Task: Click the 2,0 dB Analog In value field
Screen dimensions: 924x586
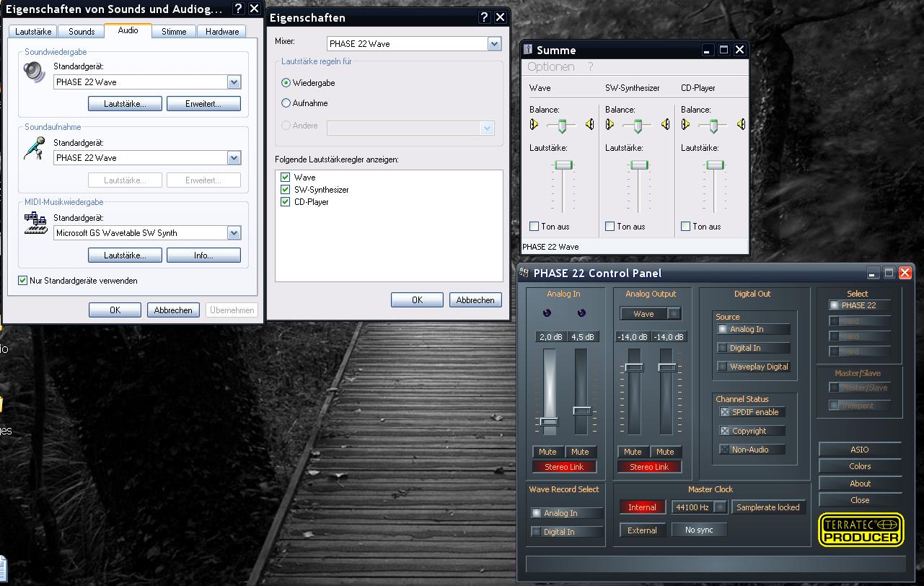Action: (x=550, y=337)
